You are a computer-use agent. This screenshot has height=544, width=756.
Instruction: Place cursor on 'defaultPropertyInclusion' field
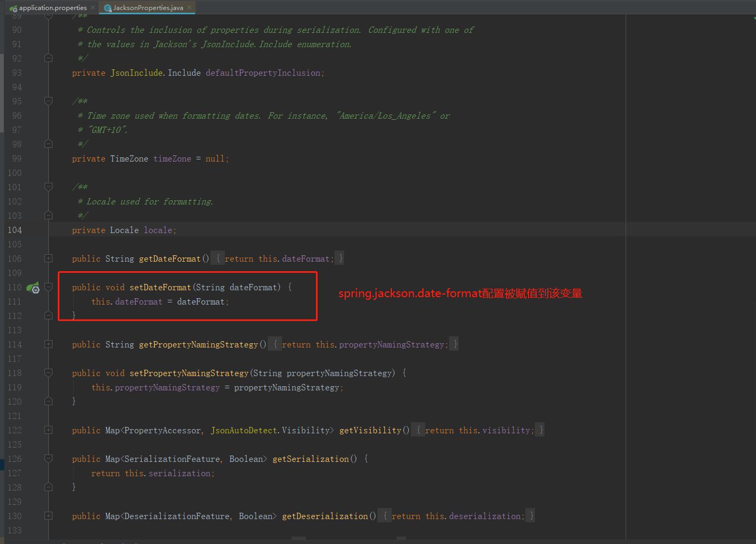[x=263, y=73]
